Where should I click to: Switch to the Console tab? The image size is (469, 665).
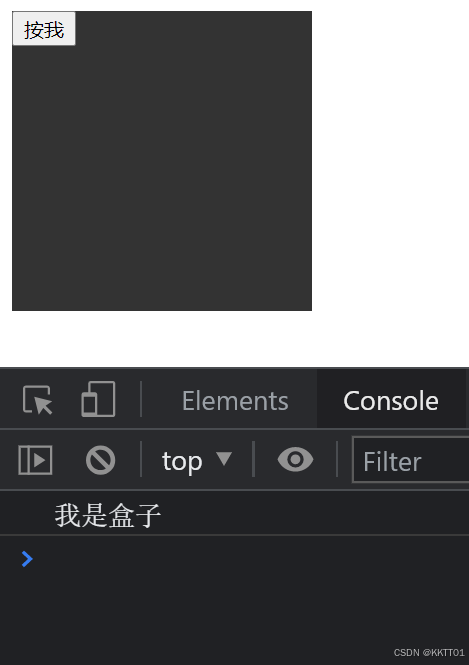point(391,401)
